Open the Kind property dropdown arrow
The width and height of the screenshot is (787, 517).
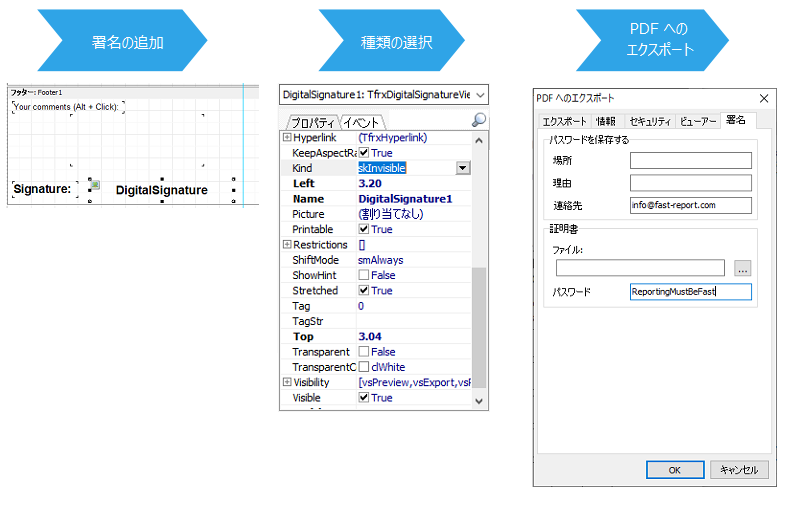463,169
